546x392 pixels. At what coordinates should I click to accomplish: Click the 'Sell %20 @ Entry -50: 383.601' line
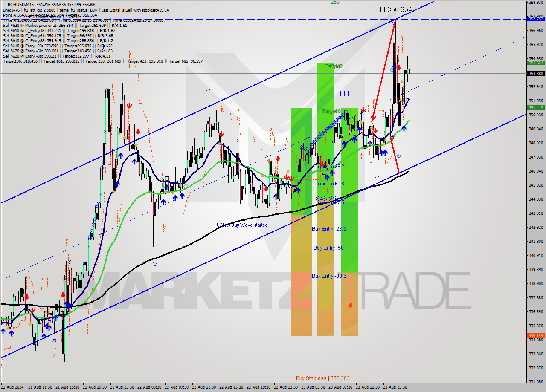point(58,51)
